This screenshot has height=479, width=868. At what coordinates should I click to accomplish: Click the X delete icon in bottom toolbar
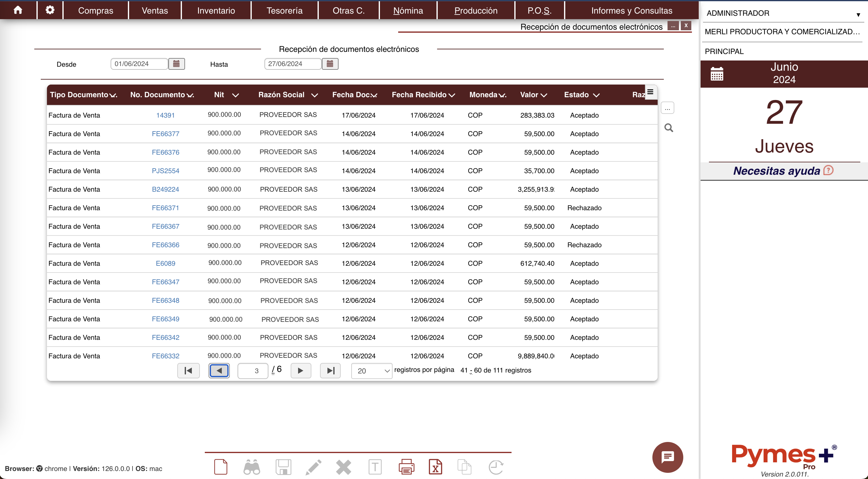point(343,467)
